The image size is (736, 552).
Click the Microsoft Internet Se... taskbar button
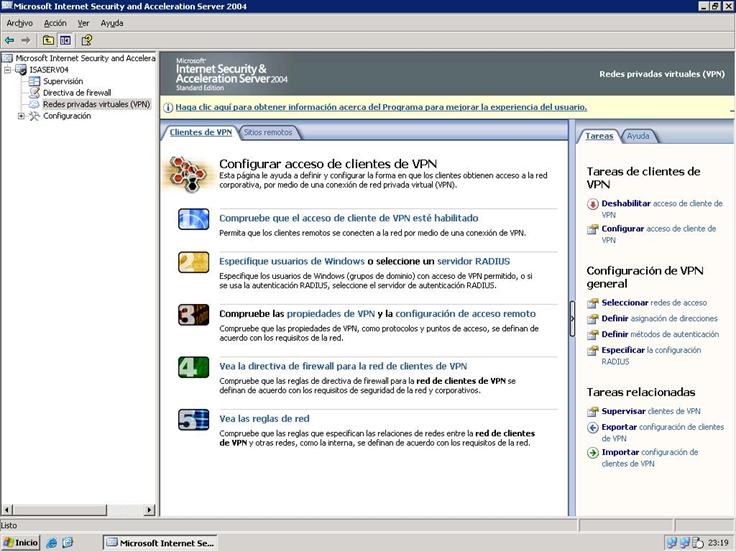161,543
